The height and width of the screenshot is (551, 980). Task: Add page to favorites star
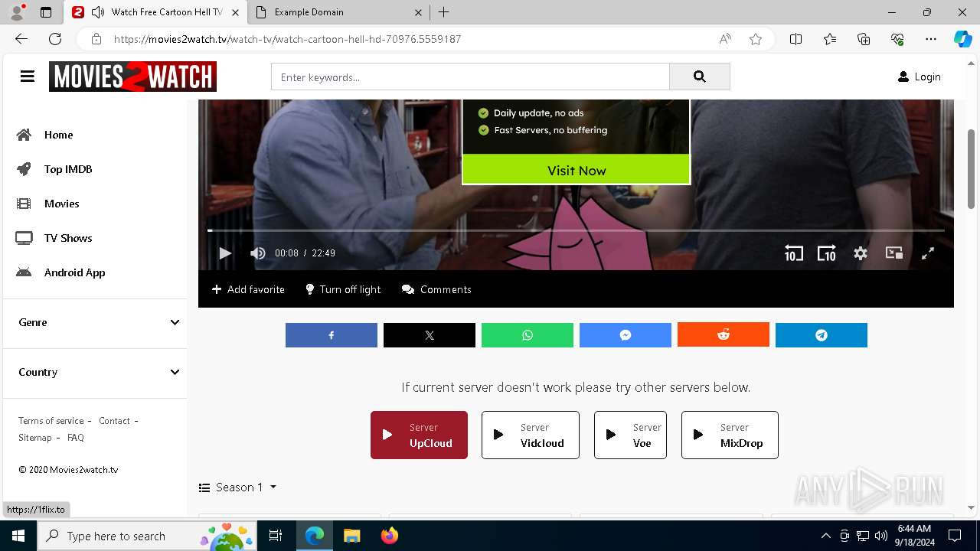[x=756, y=39]
